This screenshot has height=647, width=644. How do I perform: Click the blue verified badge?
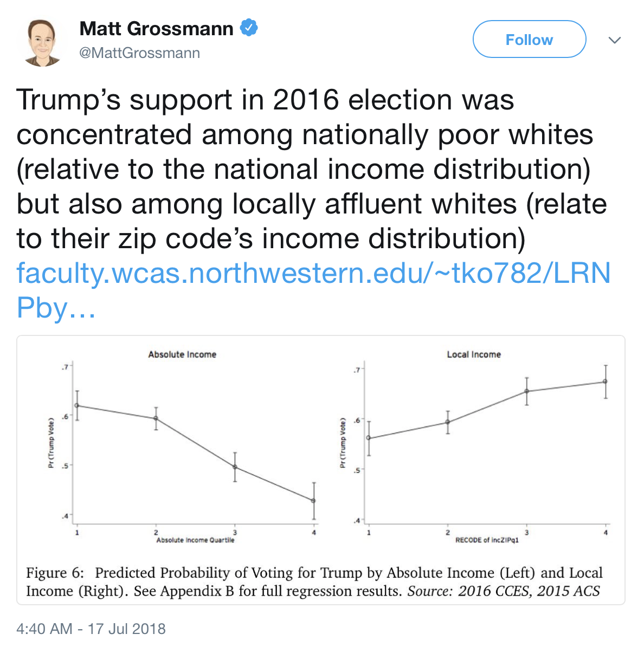tap(249, 28)
